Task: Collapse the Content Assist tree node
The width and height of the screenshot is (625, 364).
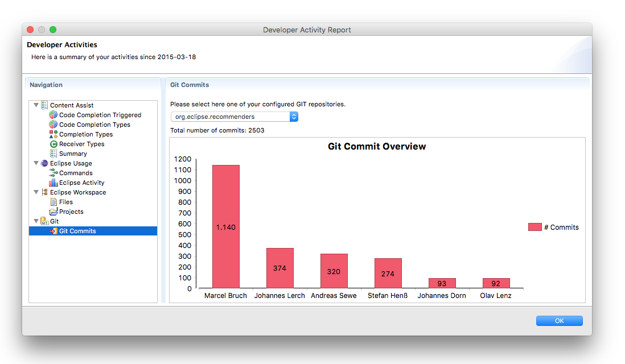Action: click(x=36, y=105)
